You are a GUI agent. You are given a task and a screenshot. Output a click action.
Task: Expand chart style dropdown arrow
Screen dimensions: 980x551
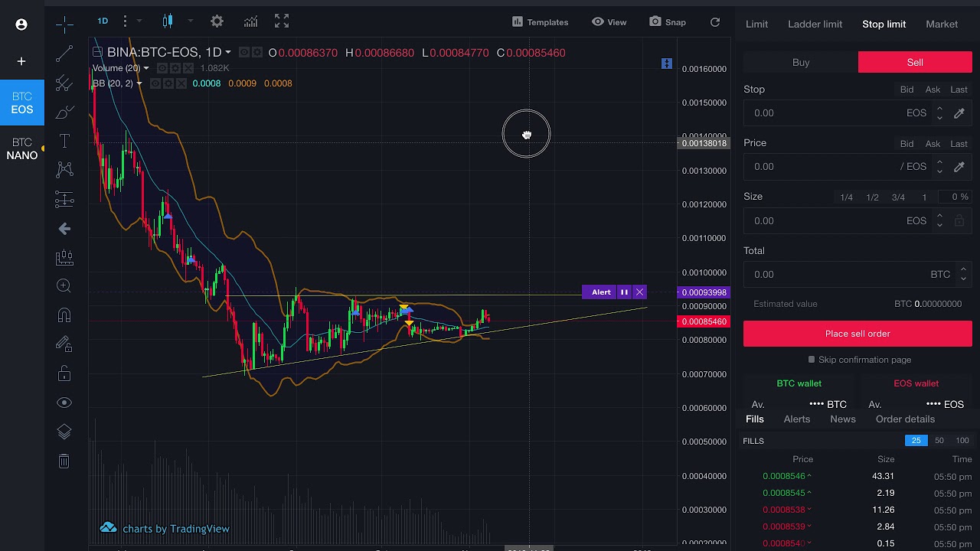tap(190, 21)
